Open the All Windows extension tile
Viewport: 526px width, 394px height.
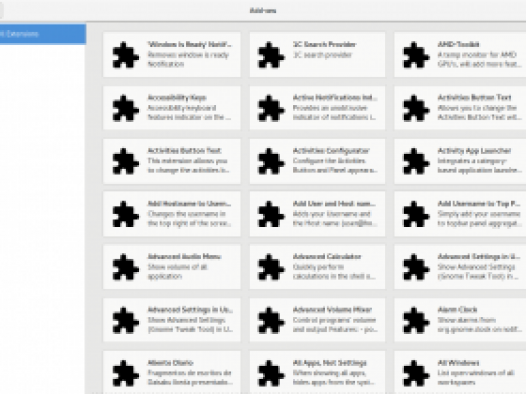click(460, 373)
